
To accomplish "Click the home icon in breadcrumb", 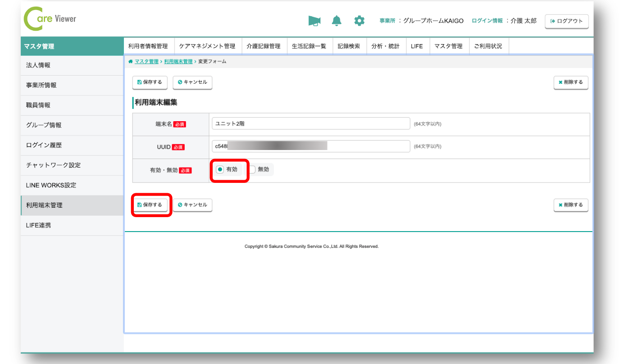I will (131, 62).
